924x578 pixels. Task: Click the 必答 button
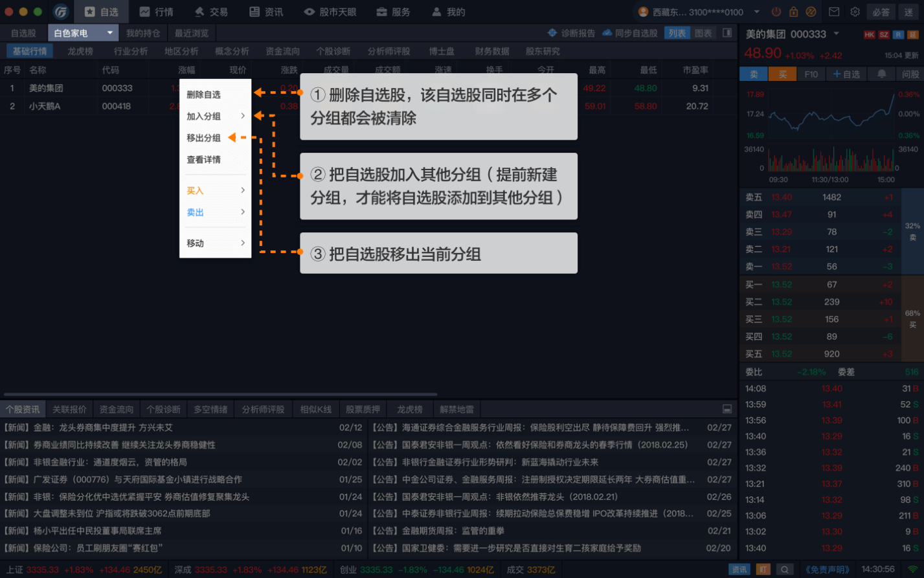click(x=881, y=12)
